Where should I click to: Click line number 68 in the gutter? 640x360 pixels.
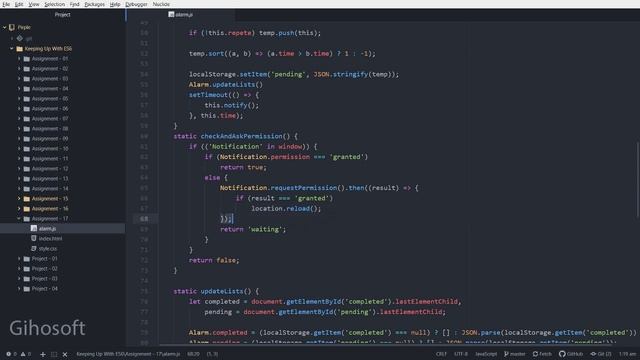point(144,219)
